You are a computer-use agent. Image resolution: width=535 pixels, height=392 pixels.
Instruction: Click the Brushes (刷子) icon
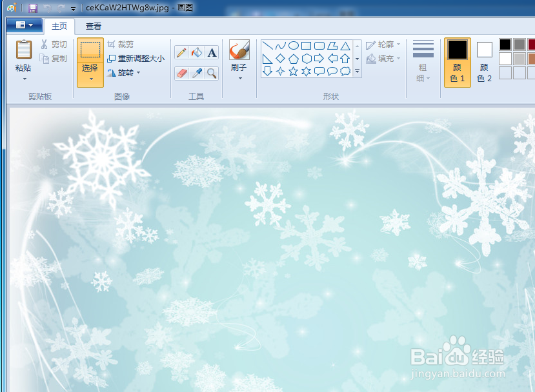click(239, 50)
